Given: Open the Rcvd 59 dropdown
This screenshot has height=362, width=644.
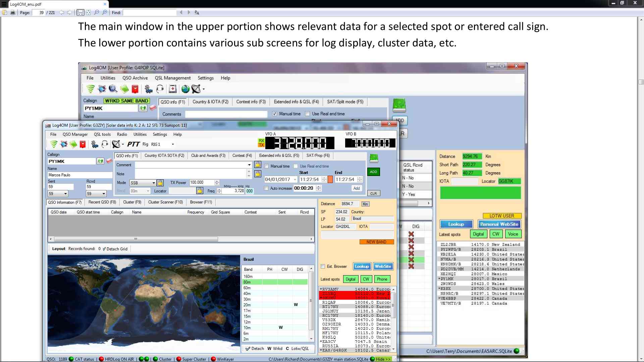Looking at the screenshot, I should click(104, 194).
